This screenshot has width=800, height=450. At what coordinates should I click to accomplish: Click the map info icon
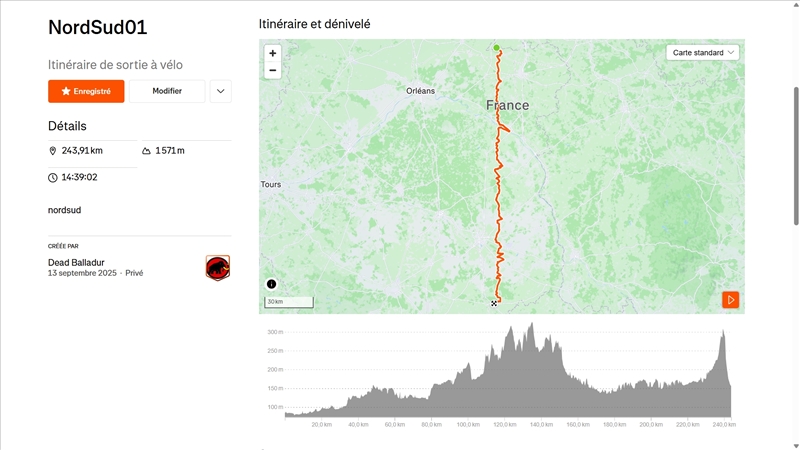point(271,284)
